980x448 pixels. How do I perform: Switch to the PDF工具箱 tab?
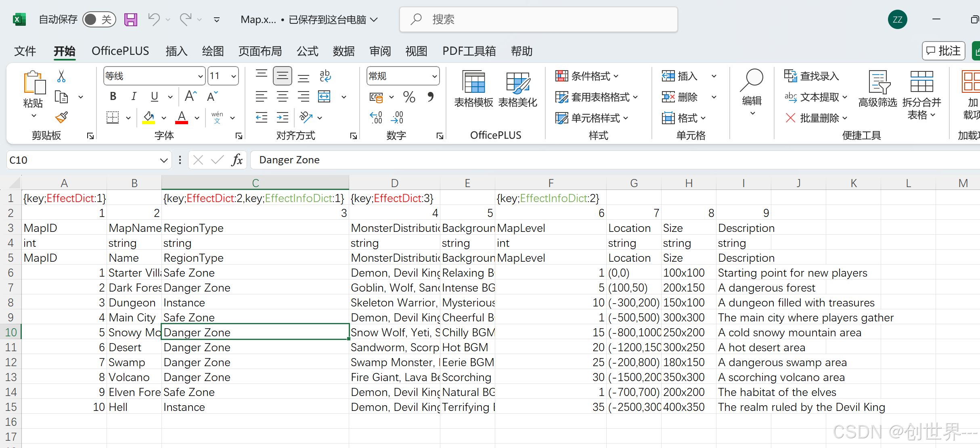[x=469, y=51]
